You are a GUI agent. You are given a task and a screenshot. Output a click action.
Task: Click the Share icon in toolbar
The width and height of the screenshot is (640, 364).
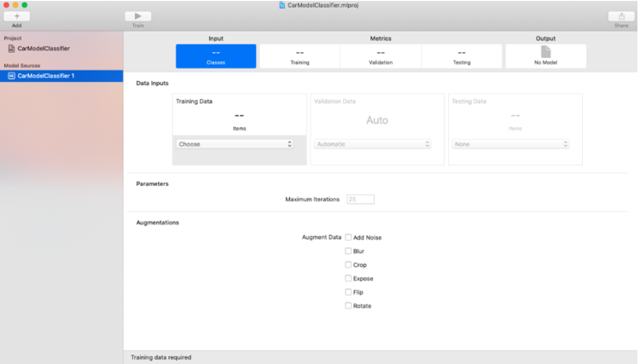tap(620, 16)
